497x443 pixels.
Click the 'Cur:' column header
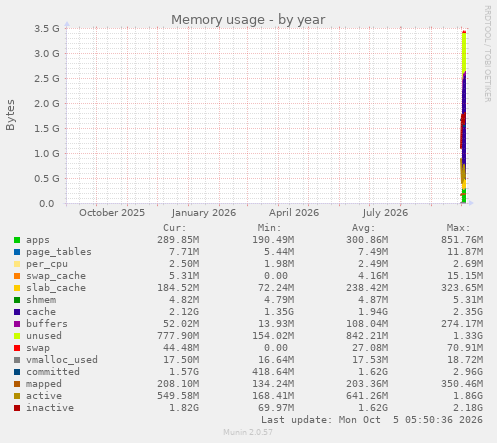(175, 228)
